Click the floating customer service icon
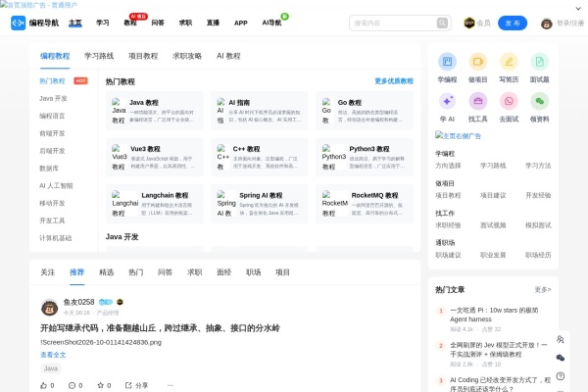The height and width of the screenshot is (392, 588). pyautogui.click(x=561, y=339)
